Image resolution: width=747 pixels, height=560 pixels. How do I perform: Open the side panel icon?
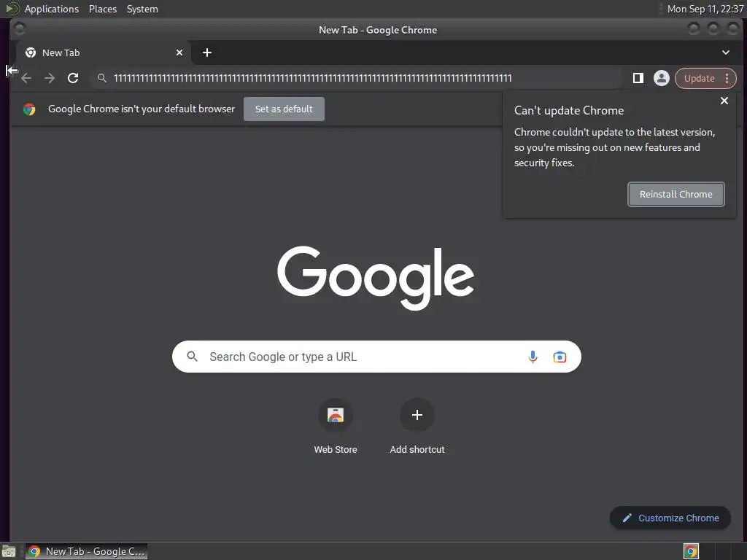coord(638,78)
